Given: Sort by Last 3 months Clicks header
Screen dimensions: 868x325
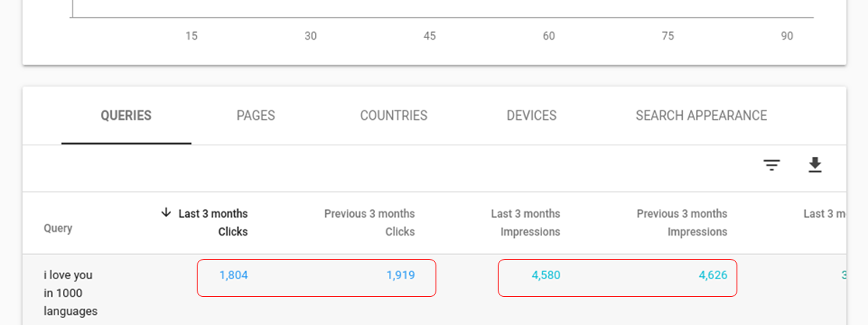Looking at the screenshot, I should [213, 222].
